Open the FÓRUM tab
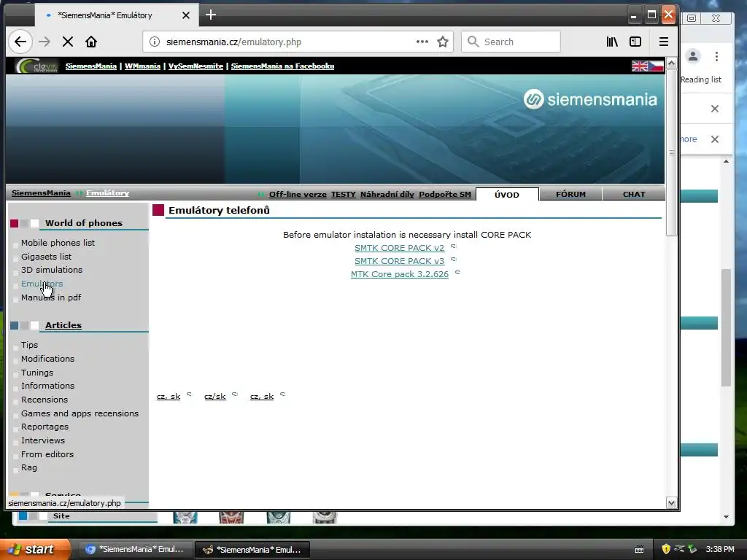Viewport: 747px width, 560px height. point(570,194)
